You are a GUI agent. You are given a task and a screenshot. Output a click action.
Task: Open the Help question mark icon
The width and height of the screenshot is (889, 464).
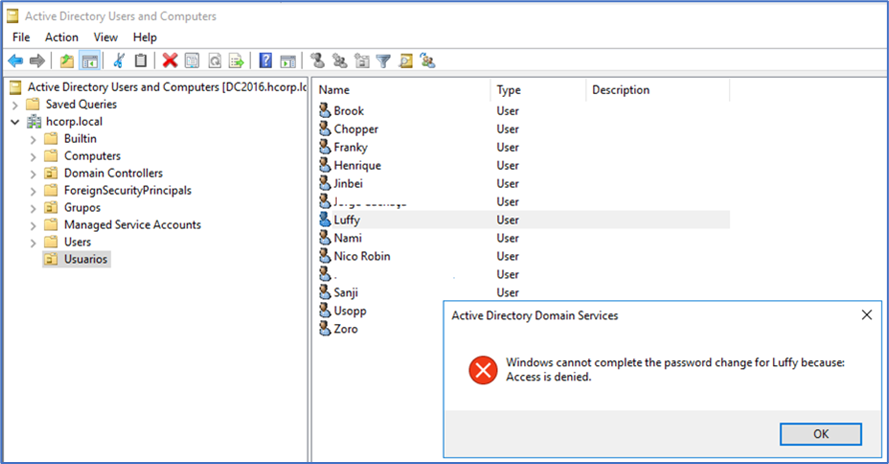266,61
